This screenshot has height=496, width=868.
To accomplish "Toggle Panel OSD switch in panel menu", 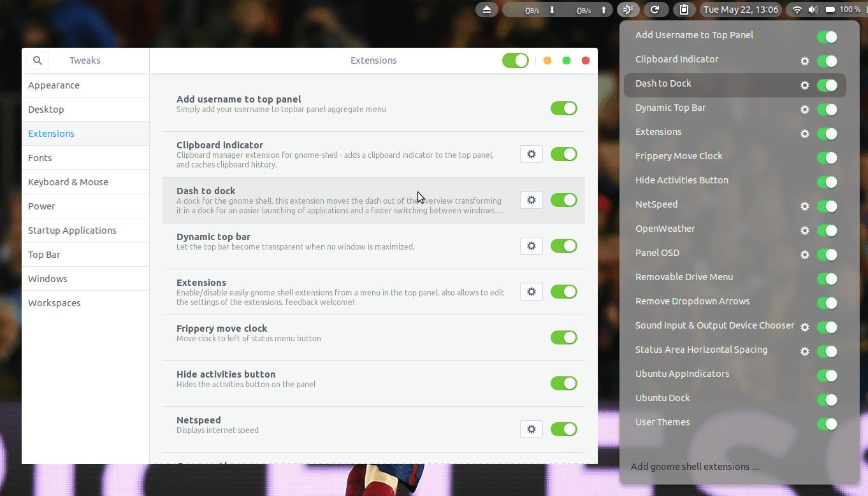I will click(x=827, y=255).
